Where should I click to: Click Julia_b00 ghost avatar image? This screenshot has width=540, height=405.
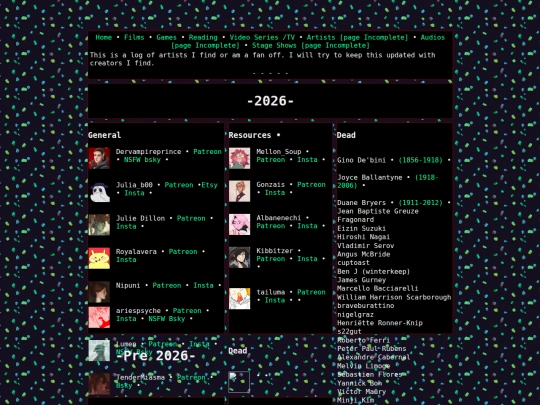pos(99,191)
